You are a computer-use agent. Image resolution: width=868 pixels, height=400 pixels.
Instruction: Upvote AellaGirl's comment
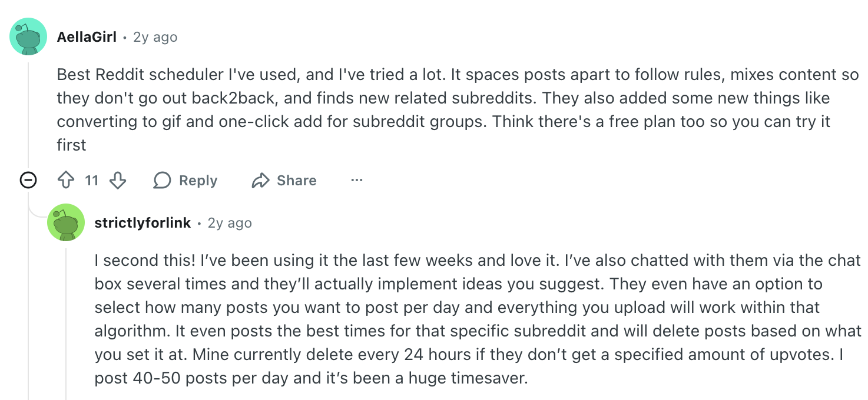coord(66,180)
